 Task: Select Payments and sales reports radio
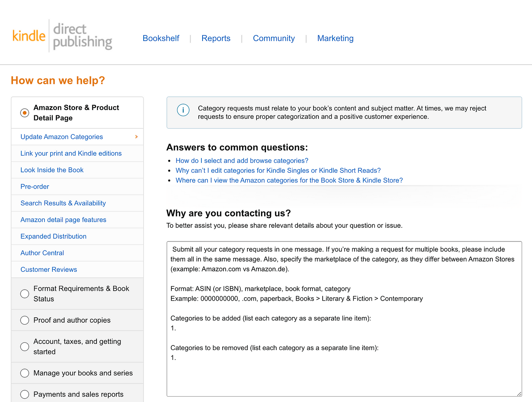(x=25, y=394)
